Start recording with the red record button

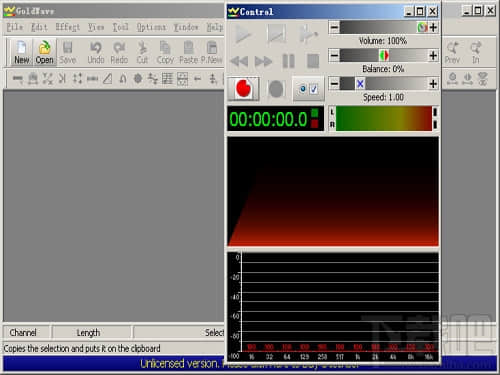pyautogui.click(x=244, y=89)
